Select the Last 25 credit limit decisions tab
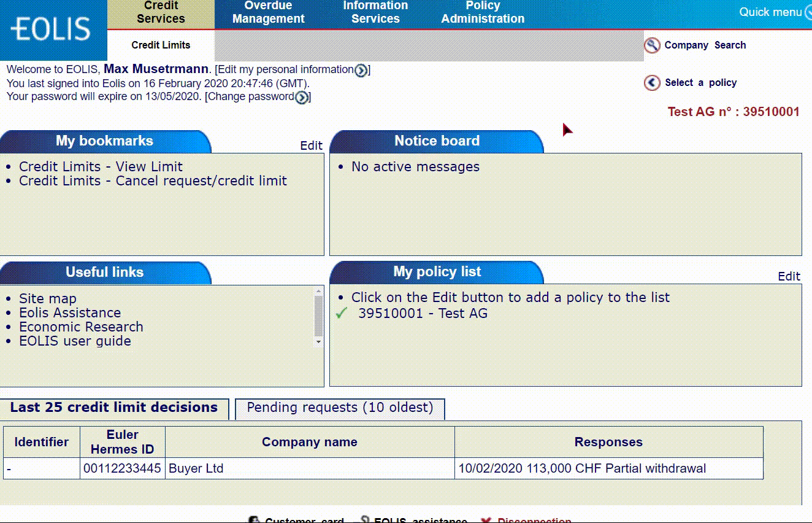812x523 pixels. pyautogui.click(x=114, y=408)
